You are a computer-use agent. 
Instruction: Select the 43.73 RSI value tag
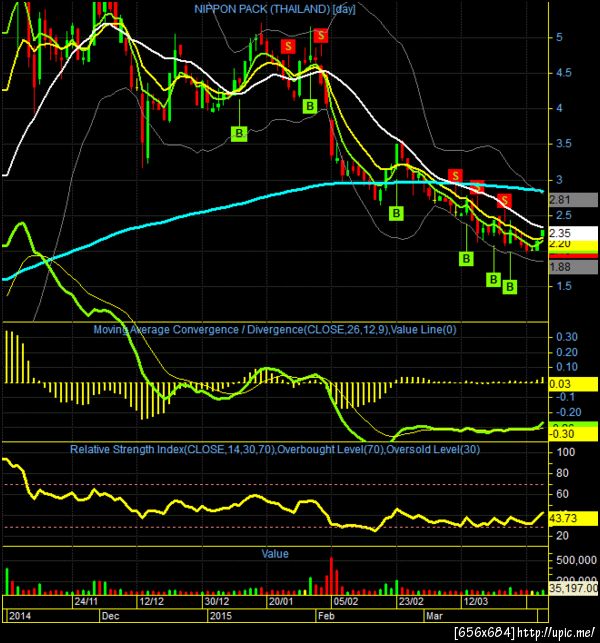click(x=573, y=518)
